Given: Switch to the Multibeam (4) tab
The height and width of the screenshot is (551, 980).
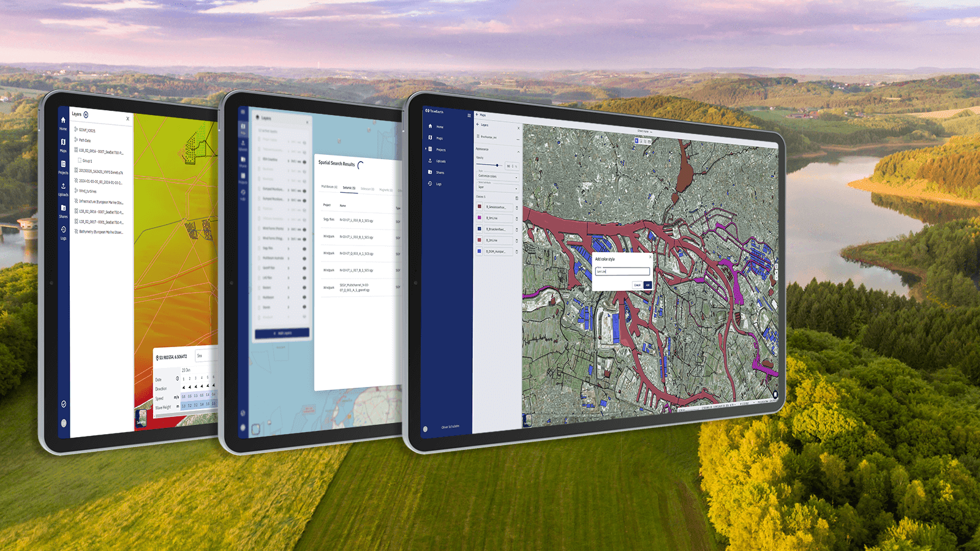Looking at the screenshot, I should click(x=329, y=187).
